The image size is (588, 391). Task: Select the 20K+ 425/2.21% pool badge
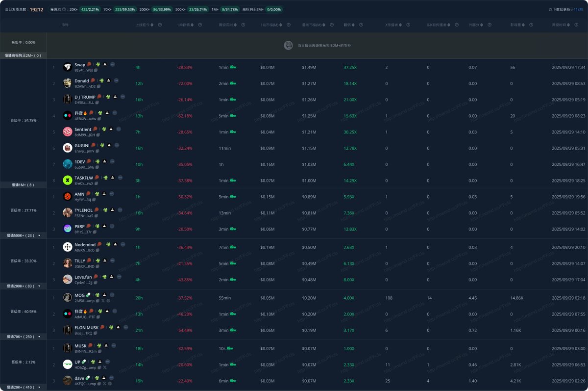click(89, 9)
